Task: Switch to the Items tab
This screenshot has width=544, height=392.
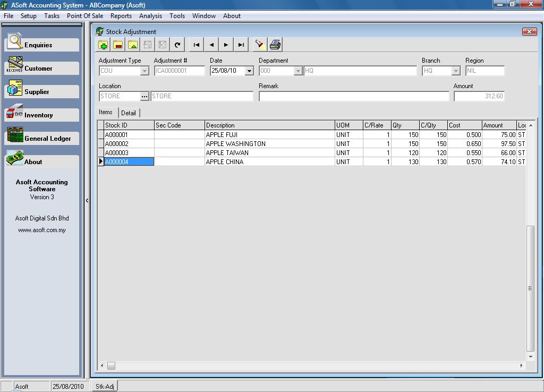Action: pyautogui.click(x=106, y=112)
